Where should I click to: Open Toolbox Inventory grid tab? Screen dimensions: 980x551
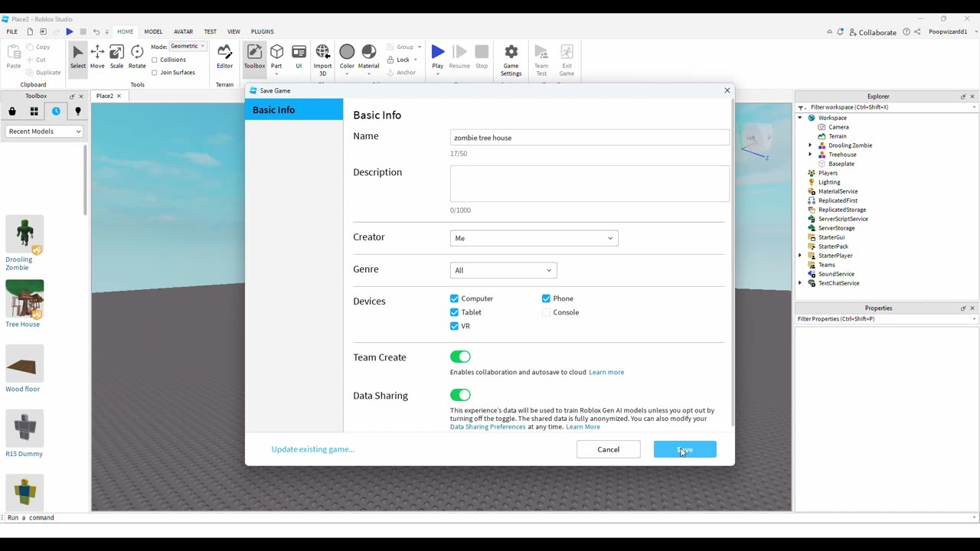[34, 111]
